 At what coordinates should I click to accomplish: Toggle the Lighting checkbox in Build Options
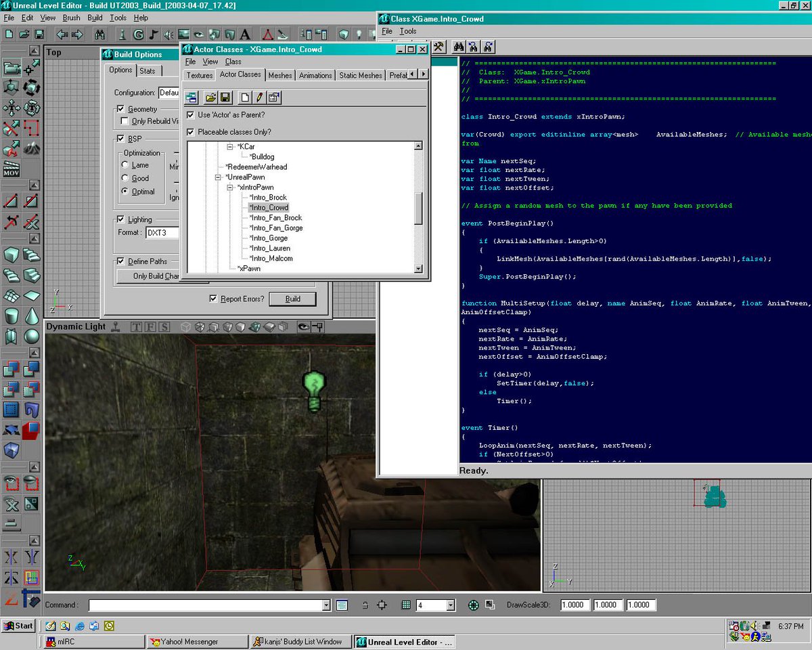click(x=121, y=219)
